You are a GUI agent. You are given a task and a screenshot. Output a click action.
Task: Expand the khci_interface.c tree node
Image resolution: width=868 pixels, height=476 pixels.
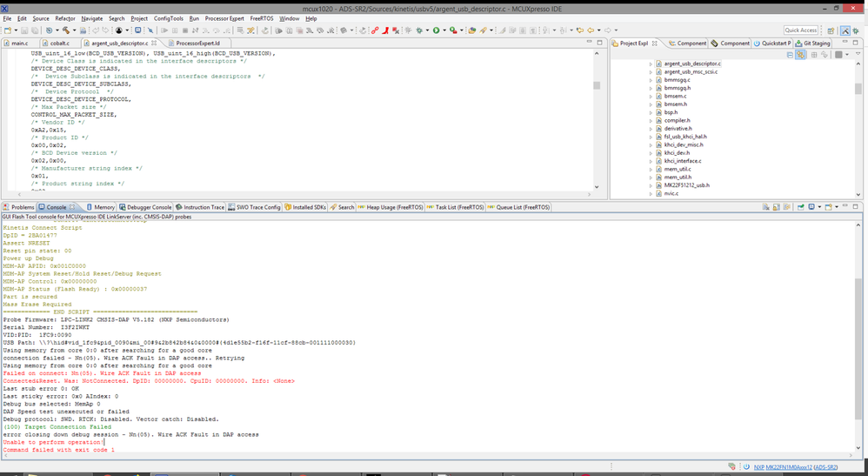coord(651,161)
